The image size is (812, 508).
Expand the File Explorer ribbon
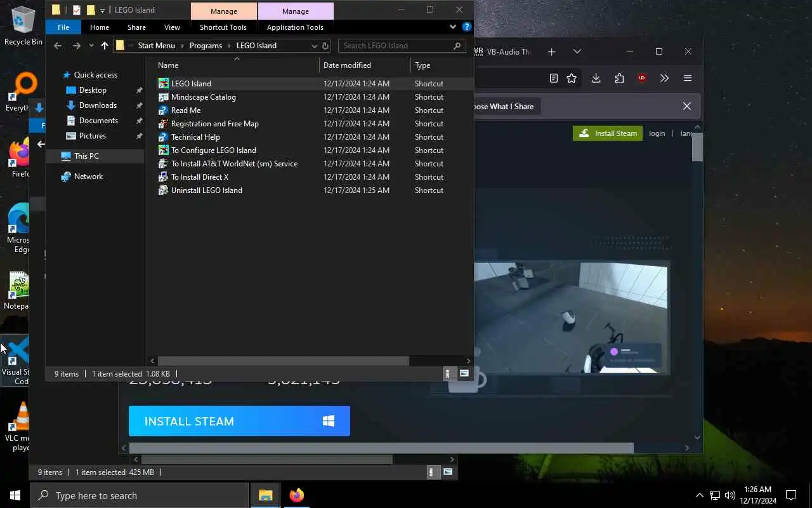point(453,27)
